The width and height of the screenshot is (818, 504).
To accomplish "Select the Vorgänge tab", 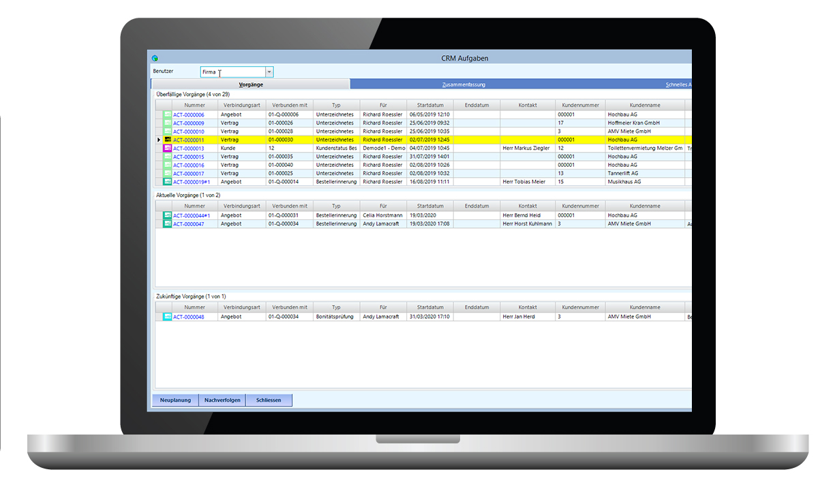I will 251,84.
